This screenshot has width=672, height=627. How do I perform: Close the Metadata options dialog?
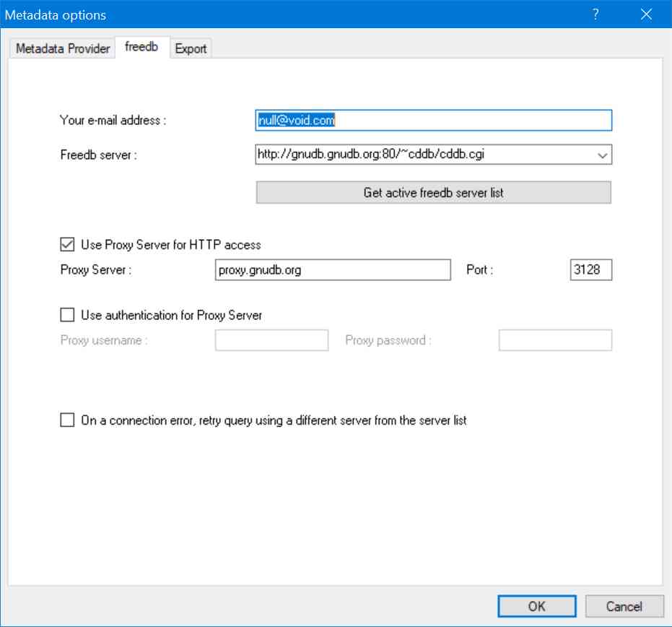[x=646, y=14]
